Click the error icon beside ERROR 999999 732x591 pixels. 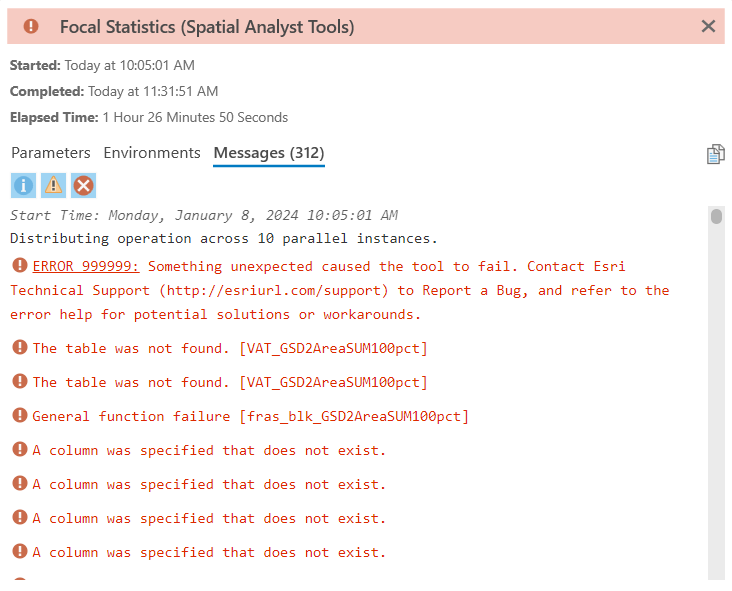[20, 265]
